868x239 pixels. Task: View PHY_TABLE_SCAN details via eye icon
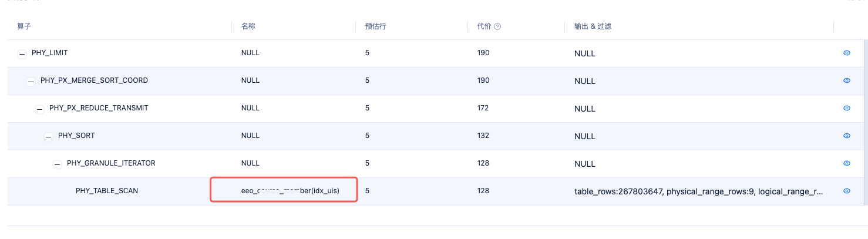tap(847, 191)
